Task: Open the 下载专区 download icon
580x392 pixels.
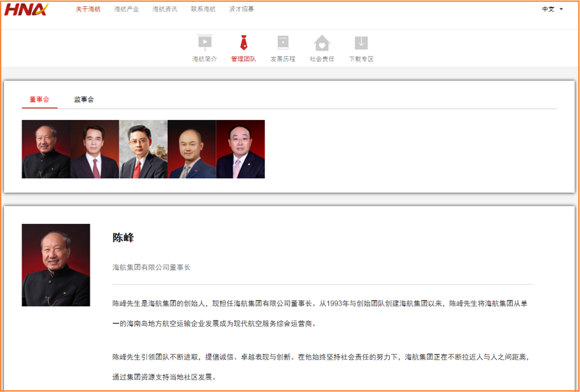Action: [361, 43]
